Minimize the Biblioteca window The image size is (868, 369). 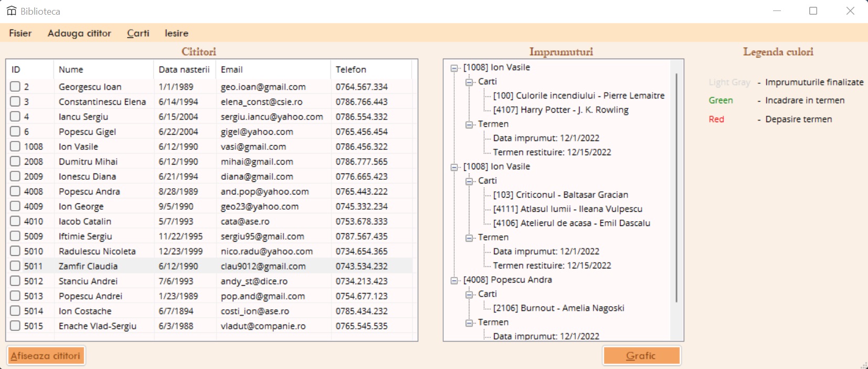(777, 11)
